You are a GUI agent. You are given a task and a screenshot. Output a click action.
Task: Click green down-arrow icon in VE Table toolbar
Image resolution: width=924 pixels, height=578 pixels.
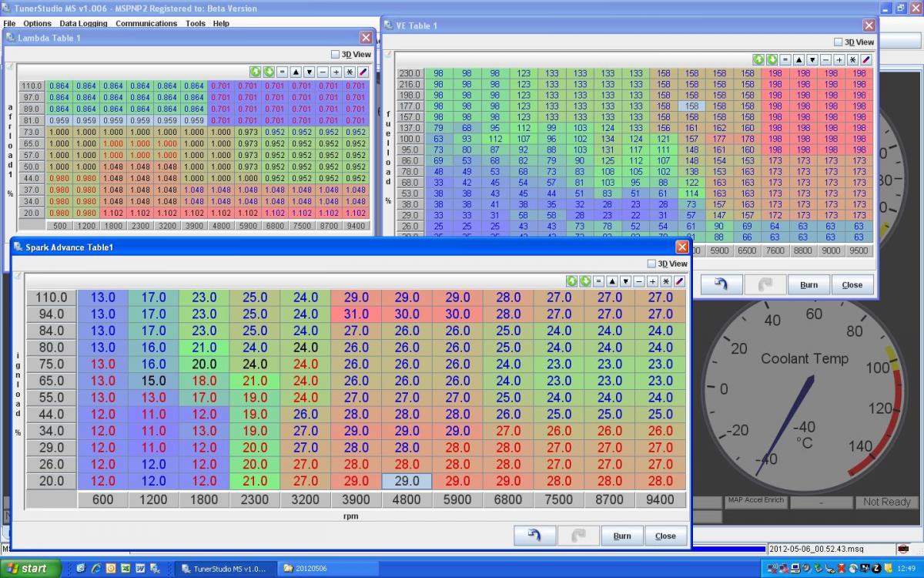click(x=772, y=59)
